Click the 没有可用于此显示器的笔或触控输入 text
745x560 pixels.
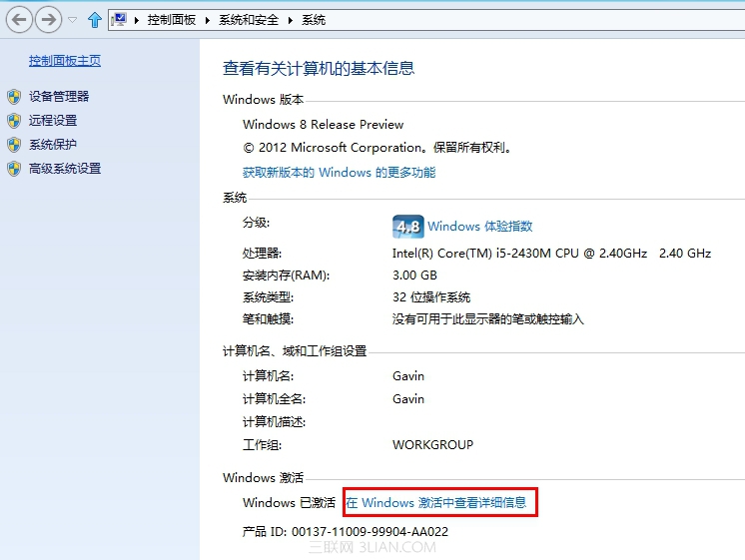[x=488, y=319]
